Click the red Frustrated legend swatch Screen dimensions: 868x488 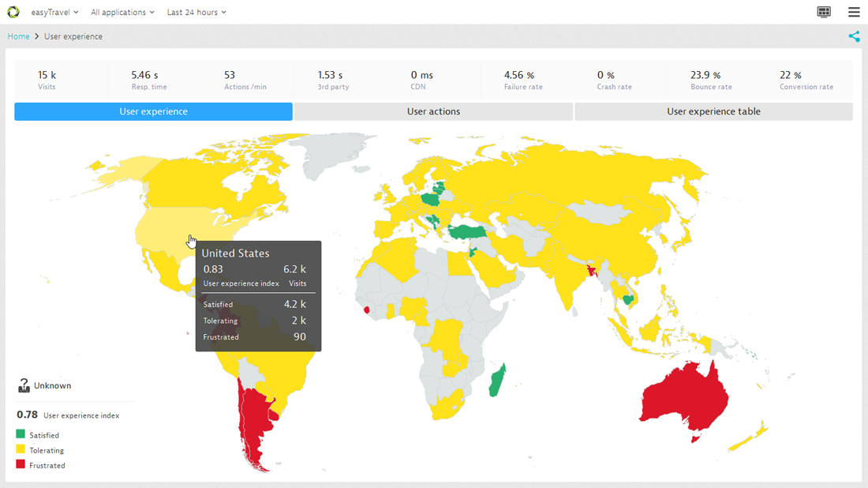(21, 464)
